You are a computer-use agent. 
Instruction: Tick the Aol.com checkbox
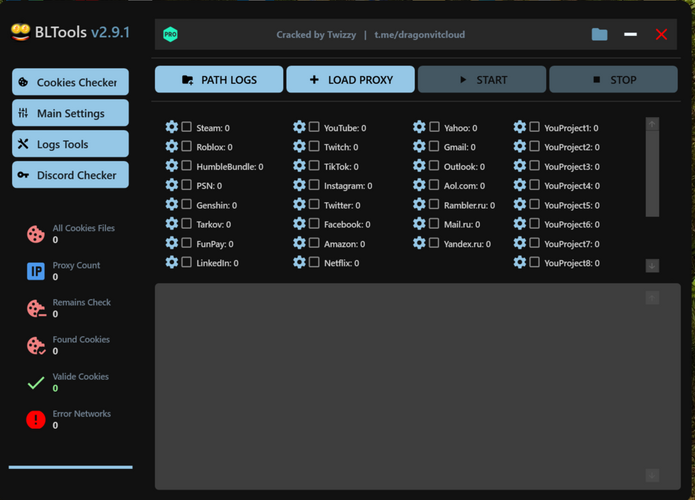[434, 185]
